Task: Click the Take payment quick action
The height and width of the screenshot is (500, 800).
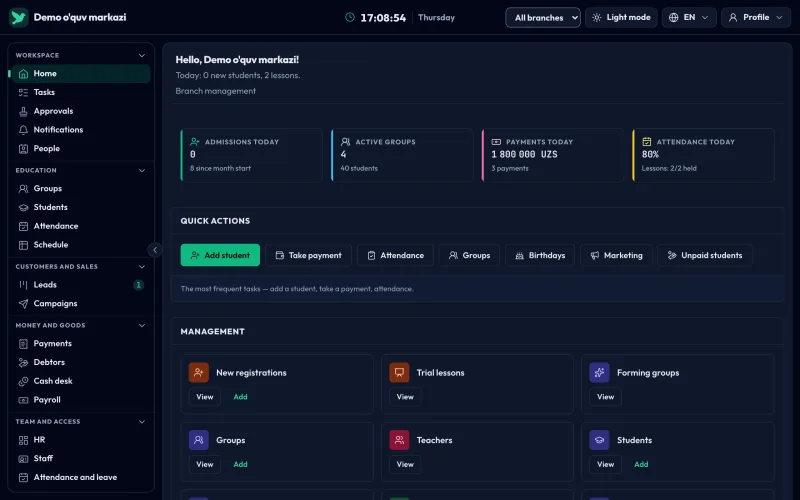Action: [x=308, y=255]
